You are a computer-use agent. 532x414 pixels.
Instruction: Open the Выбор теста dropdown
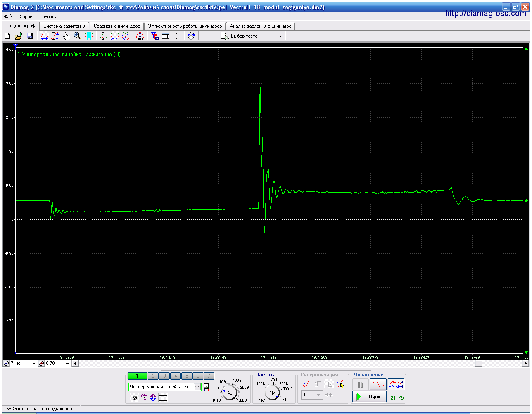tap(252, 36)
